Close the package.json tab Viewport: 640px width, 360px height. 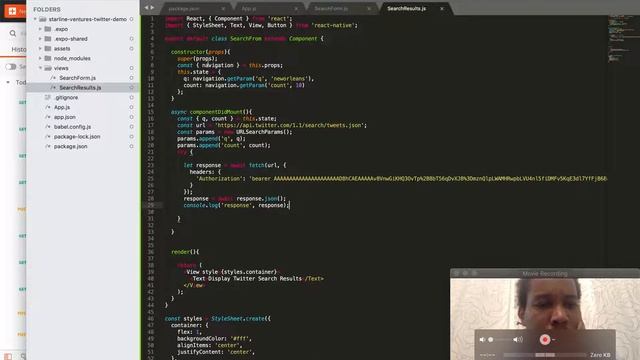point(223,9)
